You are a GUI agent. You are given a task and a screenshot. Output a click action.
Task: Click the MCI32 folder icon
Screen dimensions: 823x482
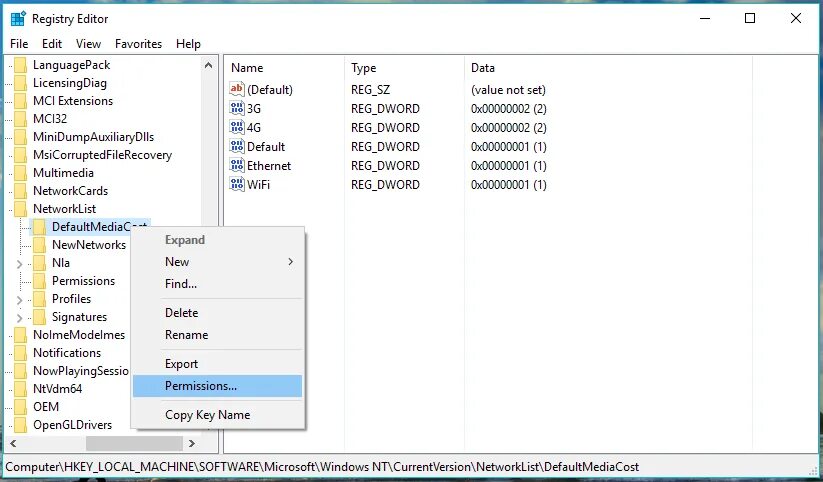point(20,119)
